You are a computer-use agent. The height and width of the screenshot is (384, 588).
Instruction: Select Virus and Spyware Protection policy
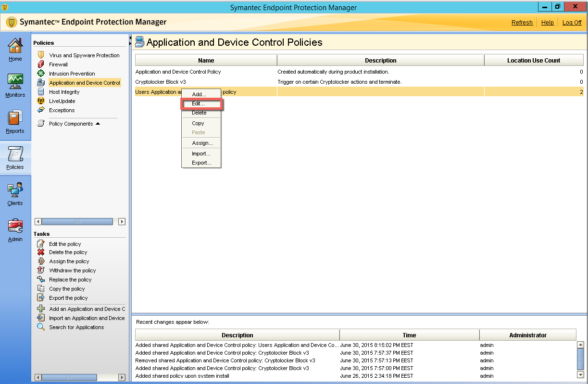click(x=84, y=55)
